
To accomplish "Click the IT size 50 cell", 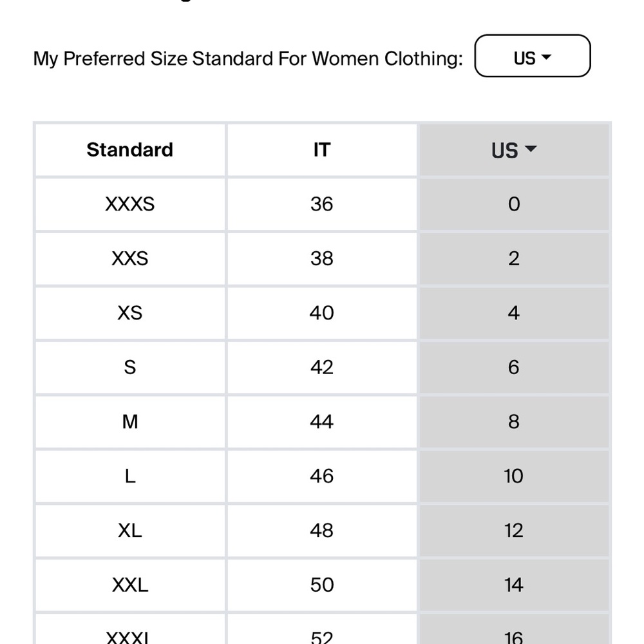I will pos(321,585).
